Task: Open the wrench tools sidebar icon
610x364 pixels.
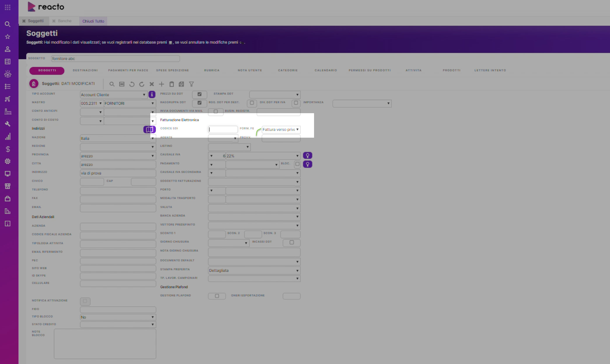Action: click(8, 124)
